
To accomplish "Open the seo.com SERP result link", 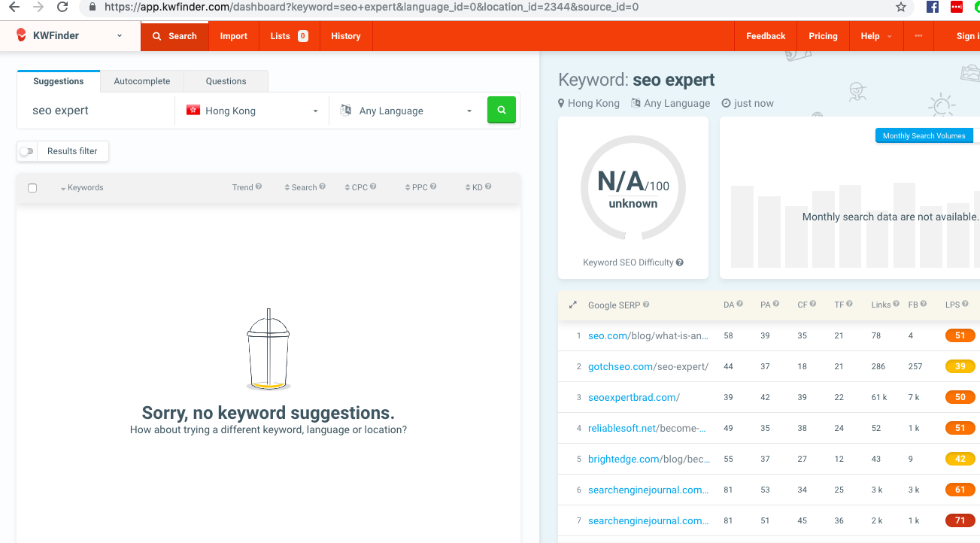I will pos(648,335).
